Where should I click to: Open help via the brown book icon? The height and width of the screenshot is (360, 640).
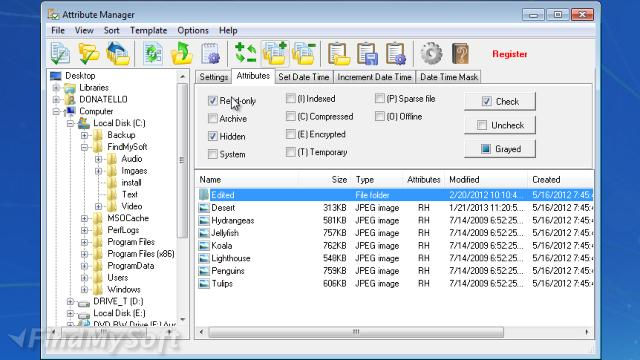coord(460,53)
